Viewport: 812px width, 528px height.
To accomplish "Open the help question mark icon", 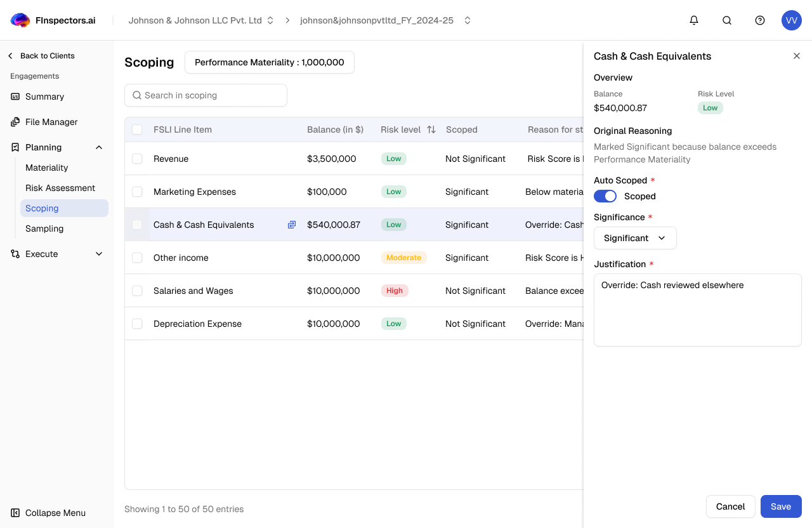I will 760,20.
